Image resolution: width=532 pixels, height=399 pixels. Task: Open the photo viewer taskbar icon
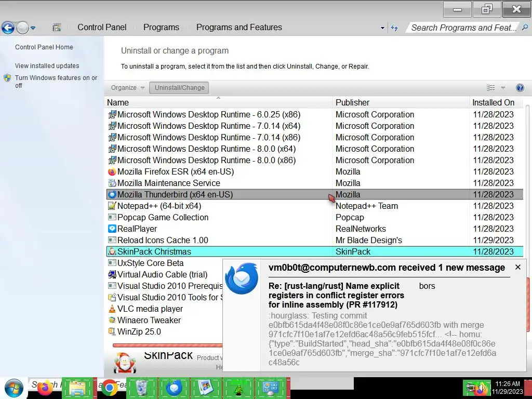(206, 388)
